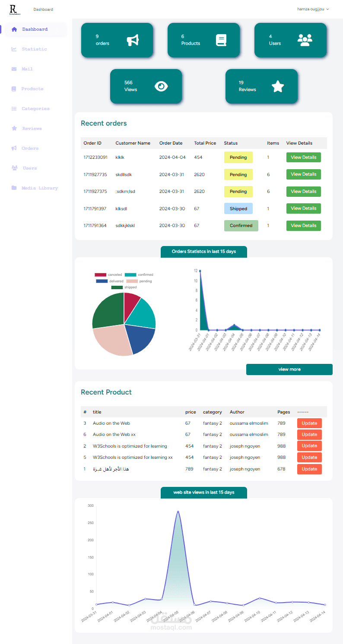Viewport: 343px width, 644px height.
Task: View details for order 1712233091
Action: tap(304, 158)
